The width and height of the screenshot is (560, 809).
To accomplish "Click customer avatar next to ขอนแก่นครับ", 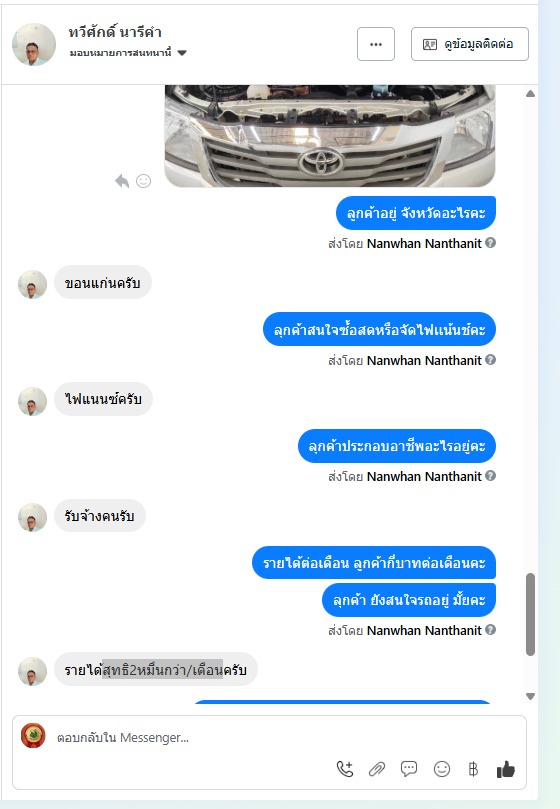I will click(33, 284).
